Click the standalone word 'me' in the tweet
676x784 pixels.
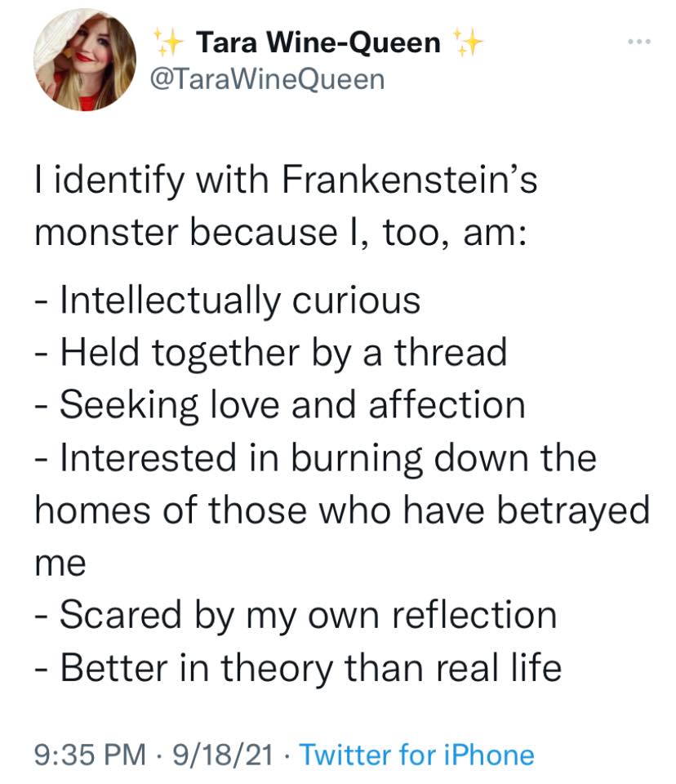pos(60,565)
